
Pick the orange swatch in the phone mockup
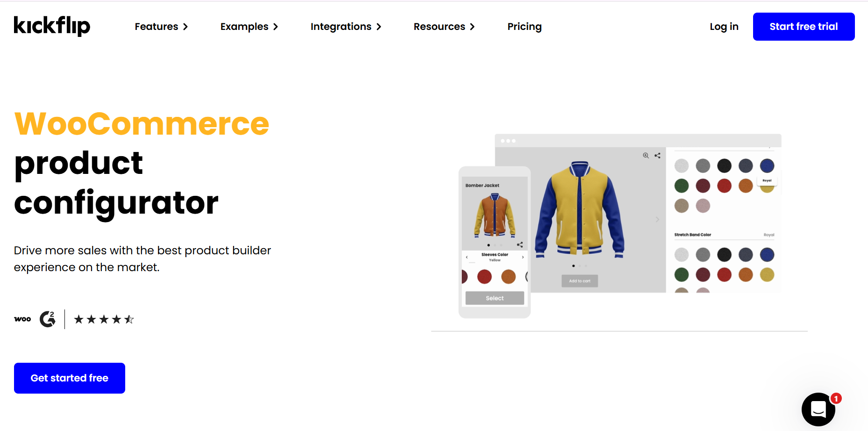point(508,277)
